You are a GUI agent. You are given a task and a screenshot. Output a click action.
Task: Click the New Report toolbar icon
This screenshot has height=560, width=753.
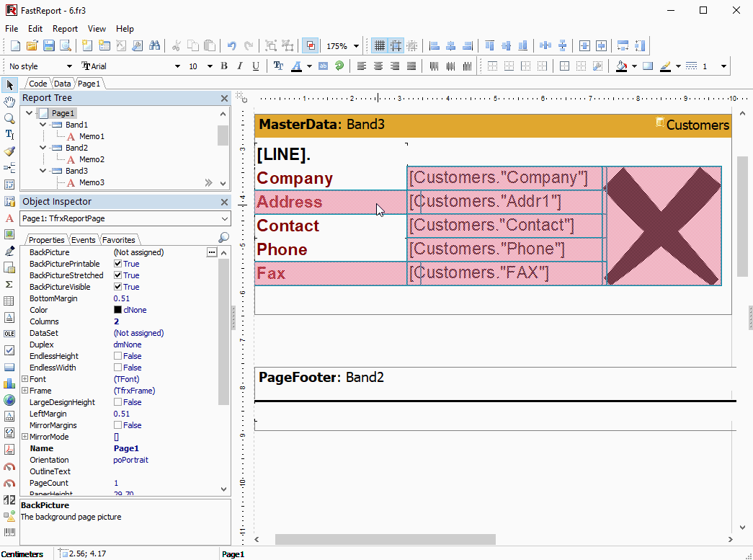click(15, 45)
